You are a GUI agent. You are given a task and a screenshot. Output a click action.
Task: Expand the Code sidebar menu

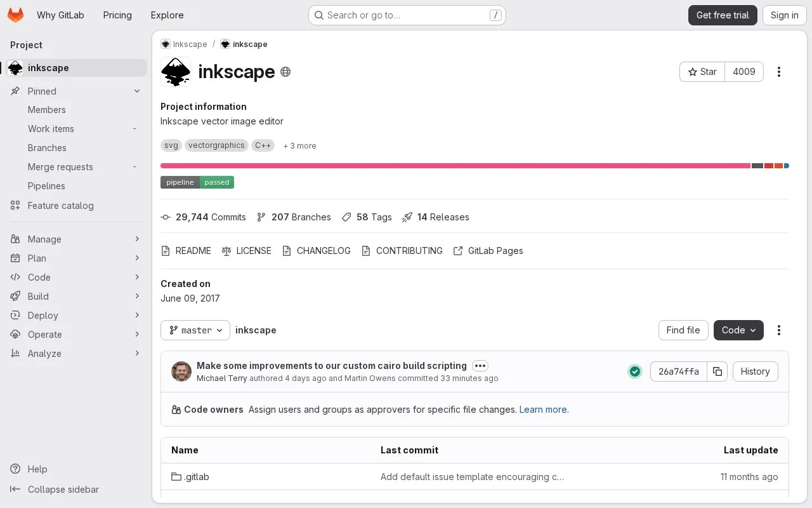point(76,277)
